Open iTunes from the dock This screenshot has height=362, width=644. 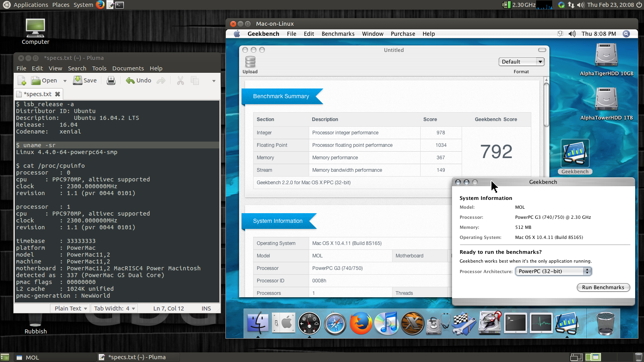click(387, 323)
